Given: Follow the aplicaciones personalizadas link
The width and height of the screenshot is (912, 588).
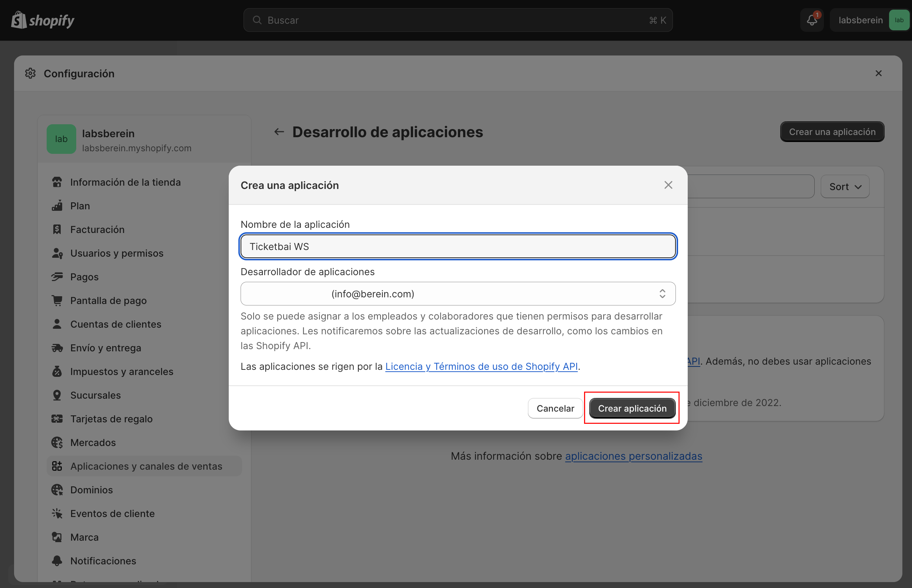Looking at the screenshot, I should (x=633, y=456).
